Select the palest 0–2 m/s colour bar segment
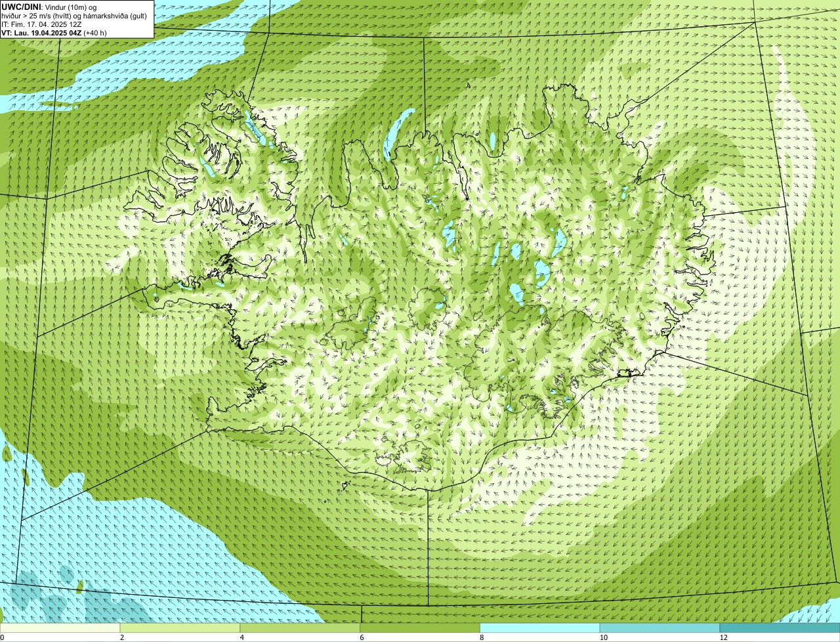The height and width of the screenshot is (642, 840). tap(60, 628)
